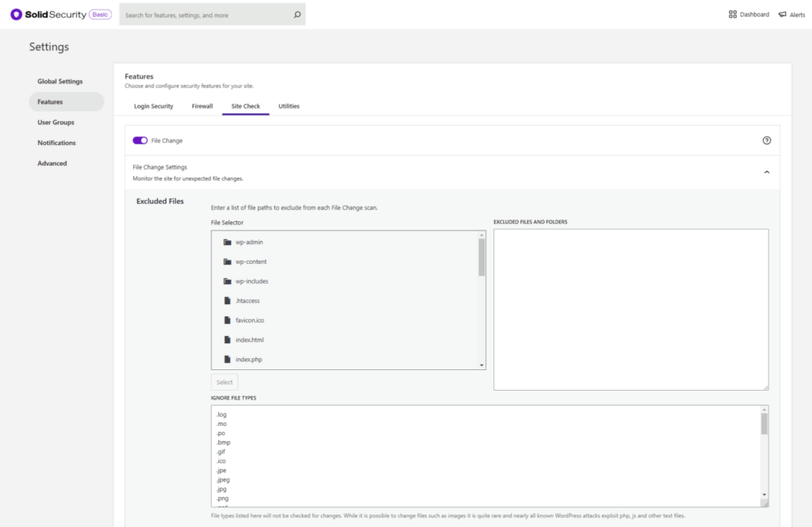Click the search magnifier icon
812x527 pixels.
[x=297, y=14]
